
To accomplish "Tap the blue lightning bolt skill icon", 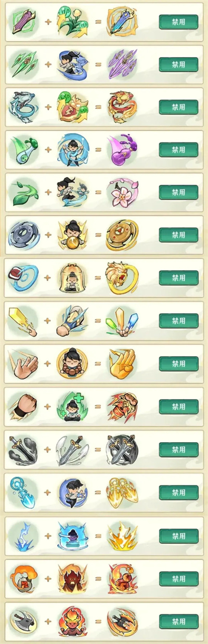I will pos(23,535).
